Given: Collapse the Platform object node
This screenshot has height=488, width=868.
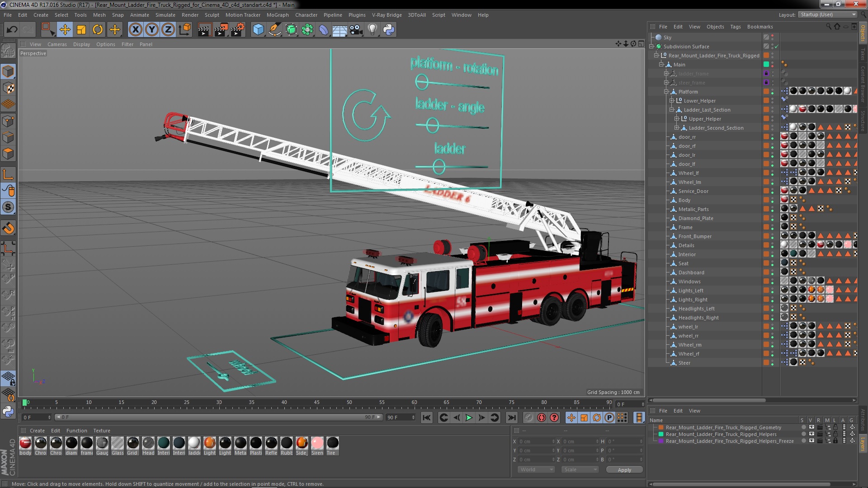Looking at the screenshot, I should tap(666, 92).
